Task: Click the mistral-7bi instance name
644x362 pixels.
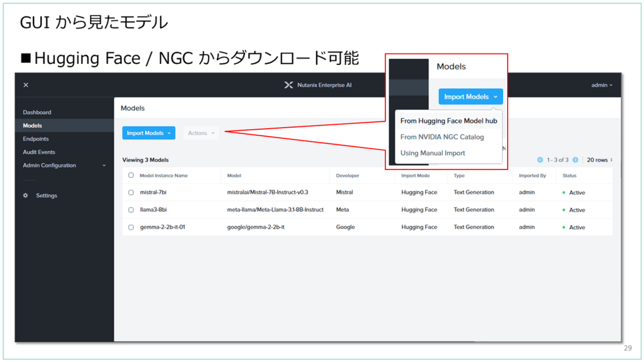Action: pos(153,193)
